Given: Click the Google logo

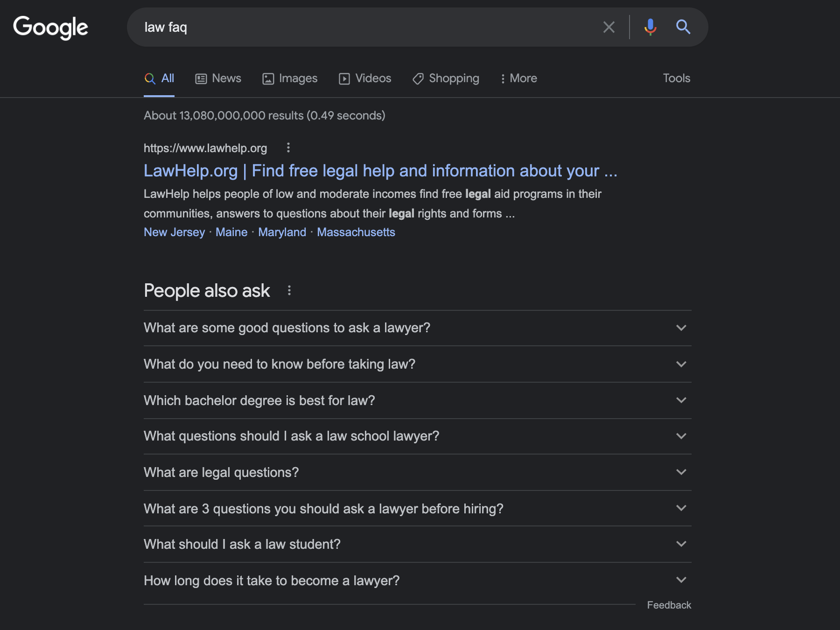Looking at the screenshot, I should [50, 27].
